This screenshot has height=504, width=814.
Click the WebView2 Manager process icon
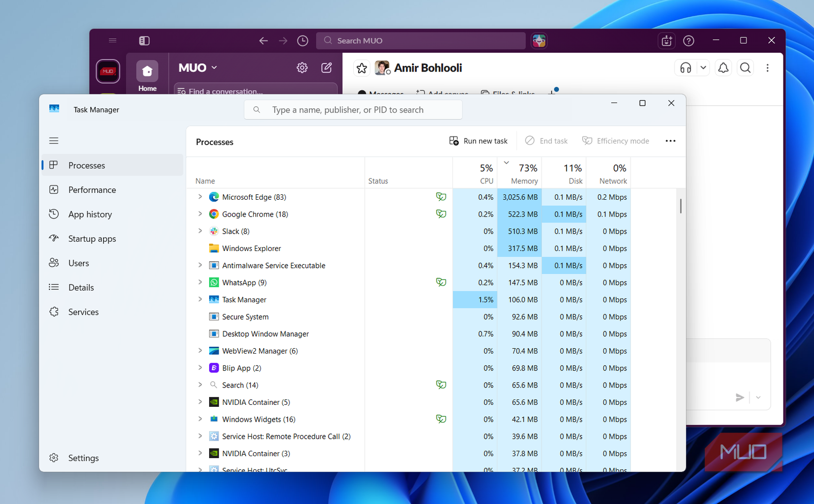[x=214, y=351]
